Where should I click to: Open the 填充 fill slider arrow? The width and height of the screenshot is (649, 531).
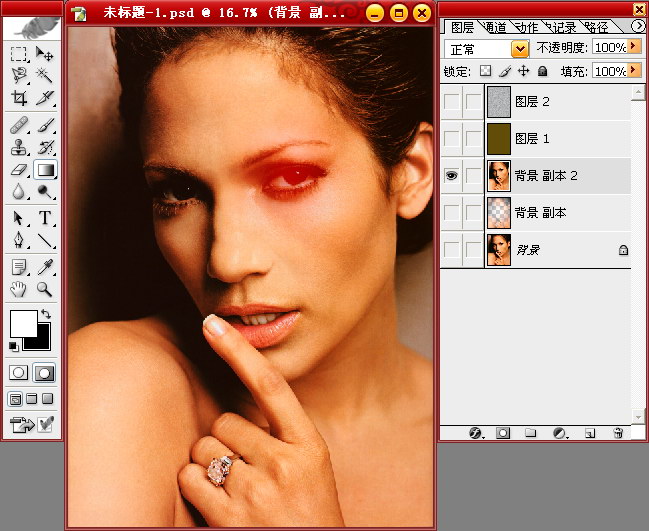pos(634,70)
